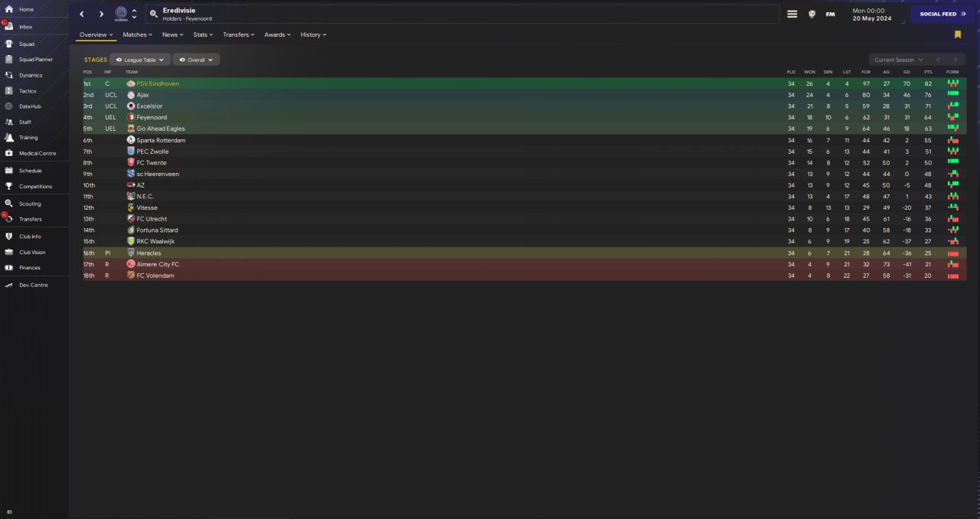980x519 pixels.
Task: Expand the Overall view dropdown
Action: pyautogui.click(x=196, y=59)
